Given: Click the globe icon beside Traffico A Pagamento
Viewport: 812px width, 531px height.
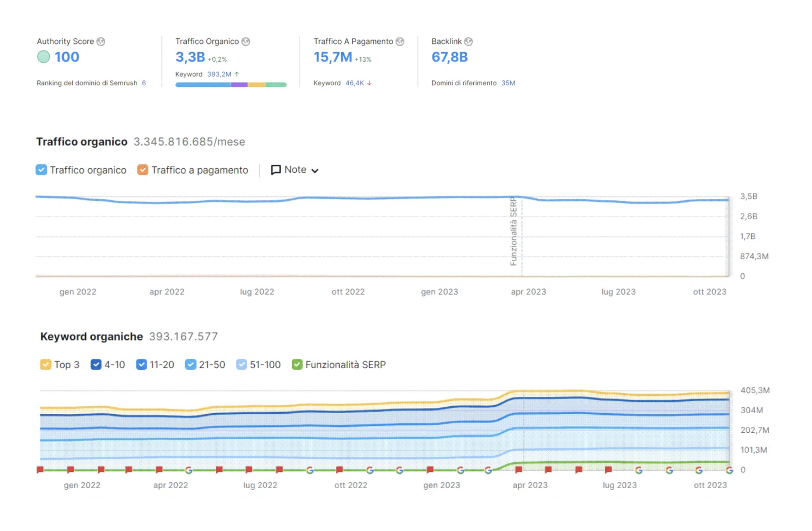Looking at the screenshot, I should pyautogui.click(x=400, y=41).
